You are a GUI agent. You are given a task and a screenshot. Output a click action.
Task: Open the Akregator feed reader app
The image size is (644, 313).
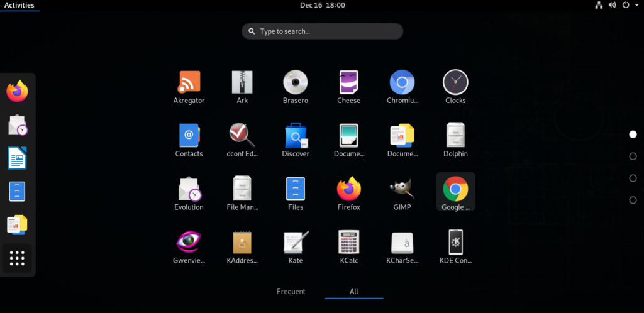(189, 87)
